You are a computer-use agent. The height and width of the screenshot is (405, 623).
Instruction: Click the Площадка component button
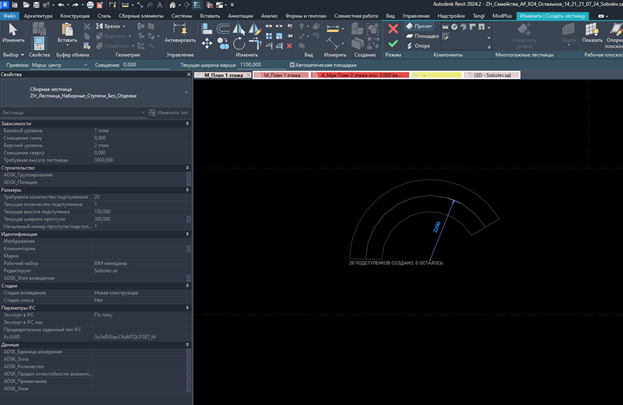tap(422, 36)
